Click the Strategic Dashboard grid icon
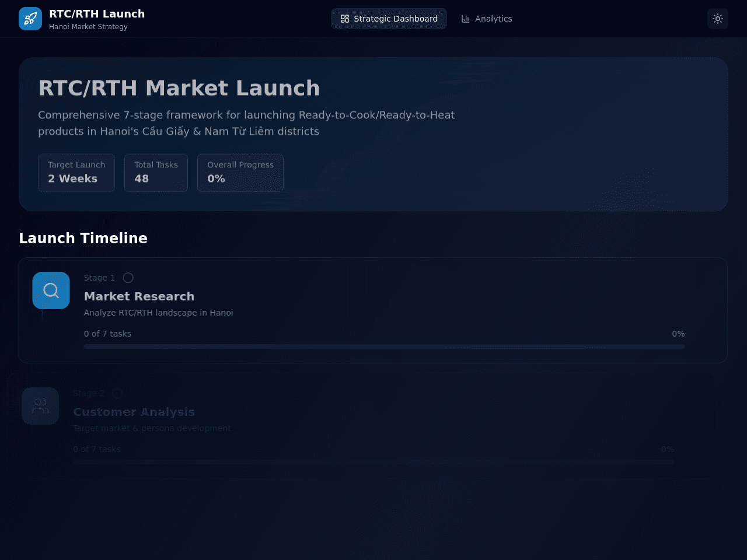This screenshot has height=560, width=747. coord(345,19)
